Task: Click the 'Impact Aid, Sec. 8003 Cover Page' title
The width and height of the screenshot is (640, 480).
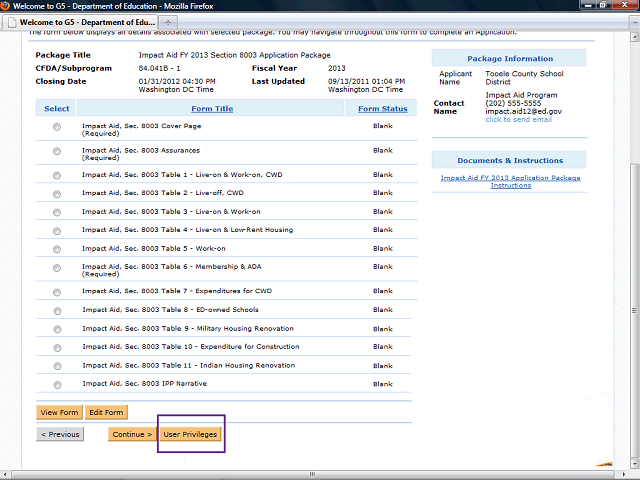Action: click(x=142, y=126)
